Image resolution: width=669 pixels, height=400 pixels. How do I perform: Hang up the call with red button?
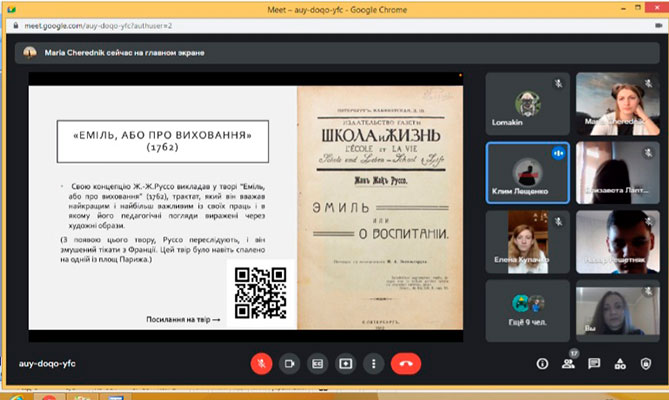406,363
